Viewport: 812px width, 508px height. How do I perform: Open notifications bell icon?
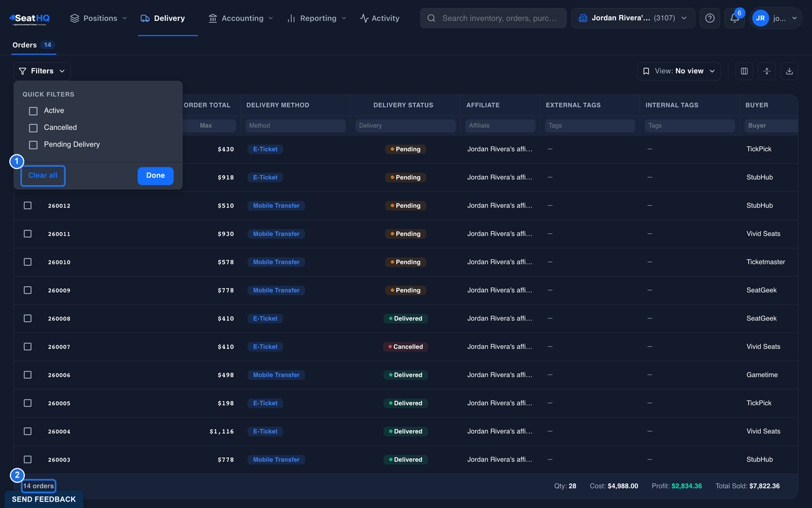coord(735,18)
